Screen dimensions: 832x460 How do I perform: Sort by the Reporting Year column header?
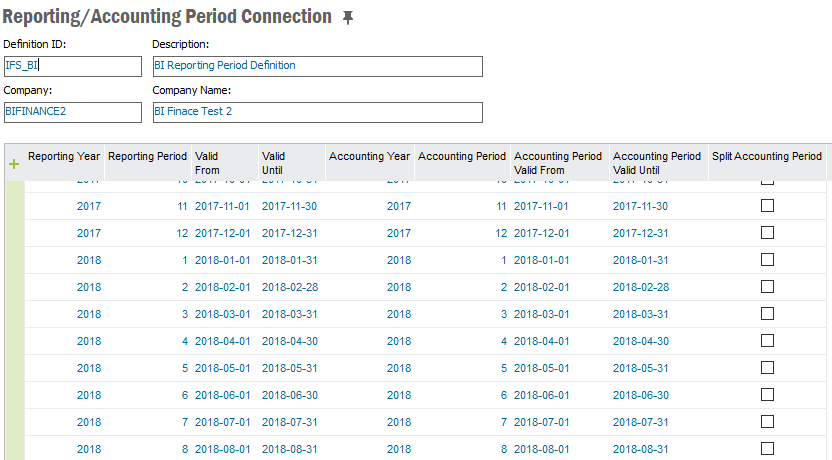(64, 157)
